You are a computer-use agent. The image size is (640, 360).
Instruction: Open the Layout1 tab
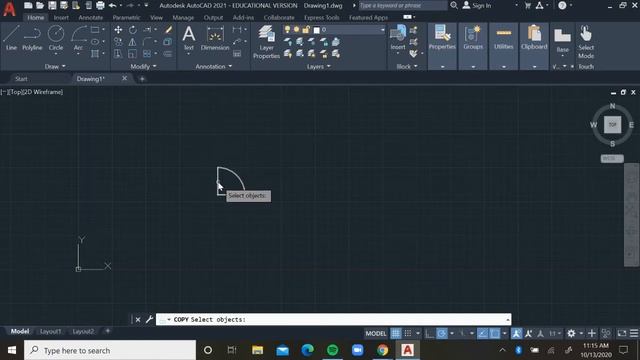point(50,331)
